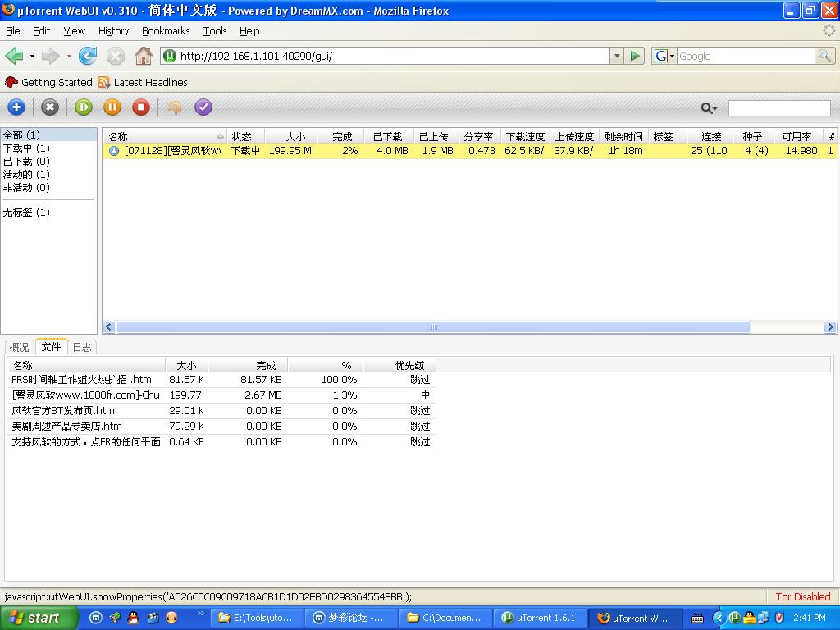Viewport: 840px width, 630px height.
Task: Click the keyboard icon next to the system tray
Action: click(697, 619)
